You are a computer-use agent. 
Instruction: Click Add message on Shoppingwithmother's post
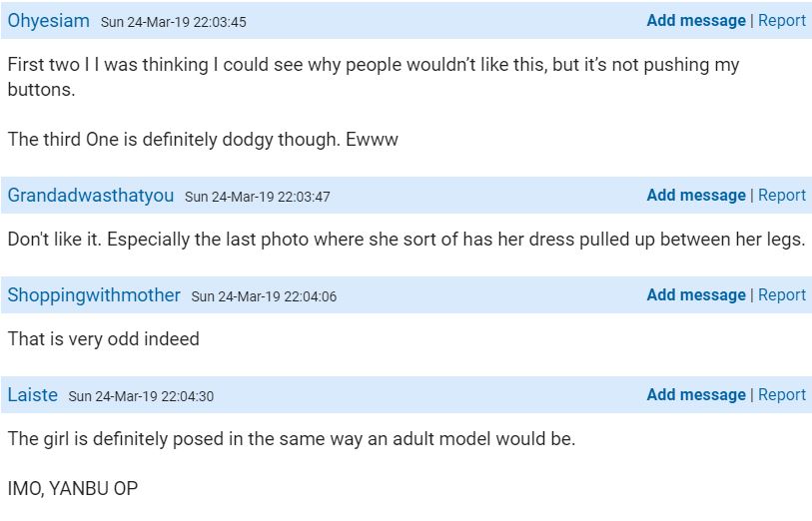695,295
